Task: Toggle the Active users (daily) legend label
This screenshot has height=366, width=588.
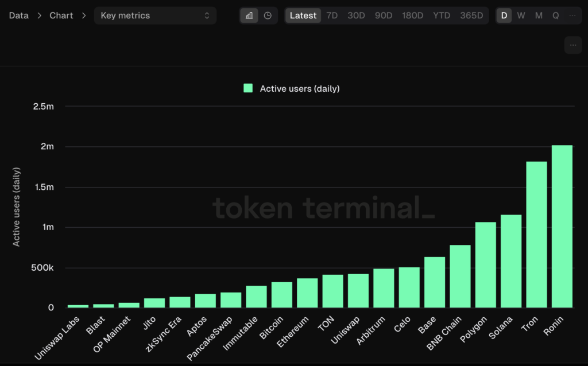Action: coord(300,88)
